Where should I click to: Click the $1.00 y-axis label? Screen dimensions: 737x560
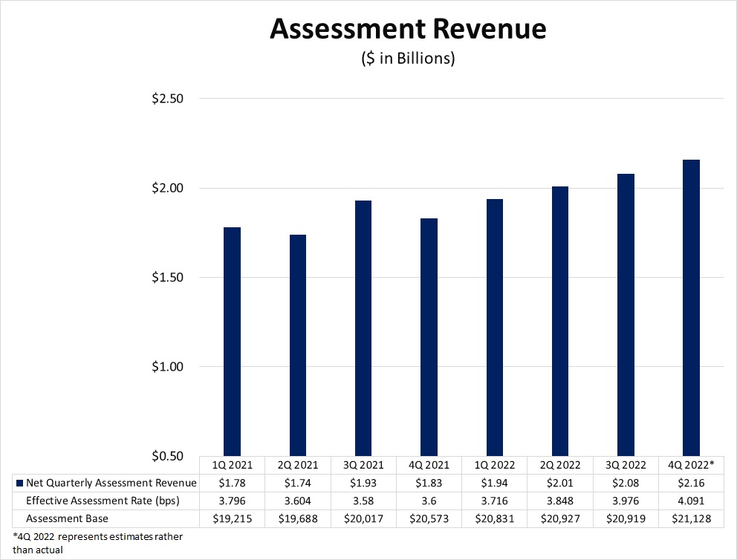coord(168,367)
